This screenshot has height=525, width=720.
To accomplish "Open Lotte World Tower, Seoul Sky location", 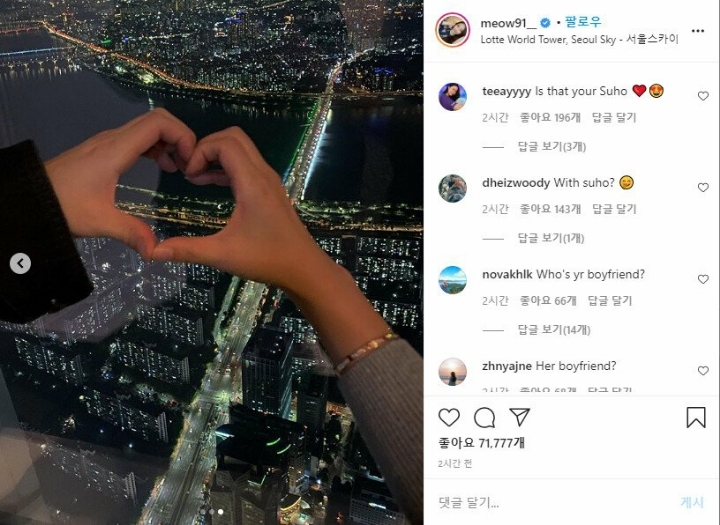I will pos(579,39).
